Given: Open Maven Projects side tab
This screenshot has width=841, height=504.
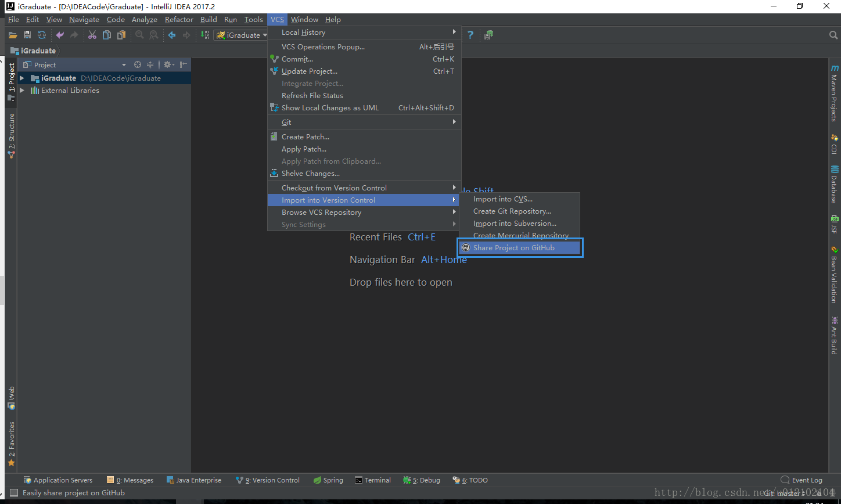Looking at the screenshot, I should (x=835, y=93).
